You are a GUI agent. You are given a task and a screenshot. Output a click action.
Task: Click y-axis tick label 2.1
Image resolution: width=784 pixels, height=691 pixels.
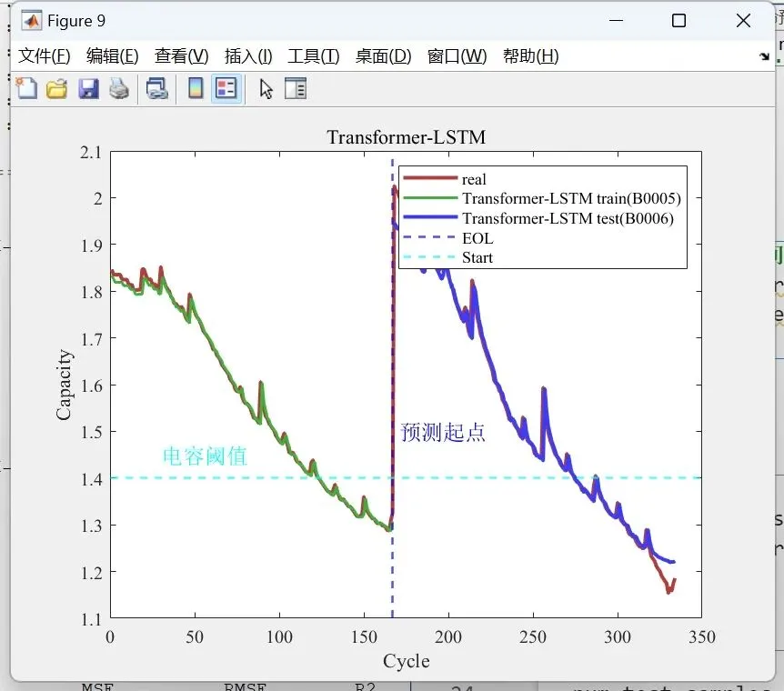coord(91,152)
